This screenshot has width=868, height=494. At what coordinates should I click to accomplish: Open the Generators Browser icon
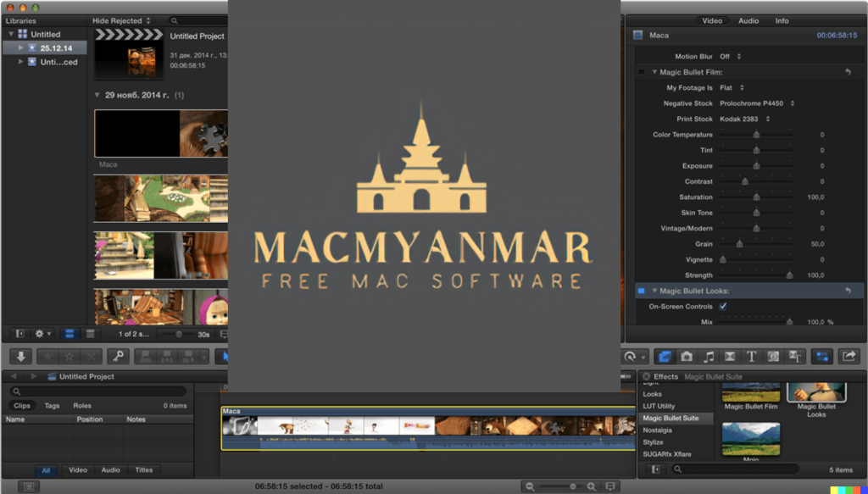tap(773, 357)
